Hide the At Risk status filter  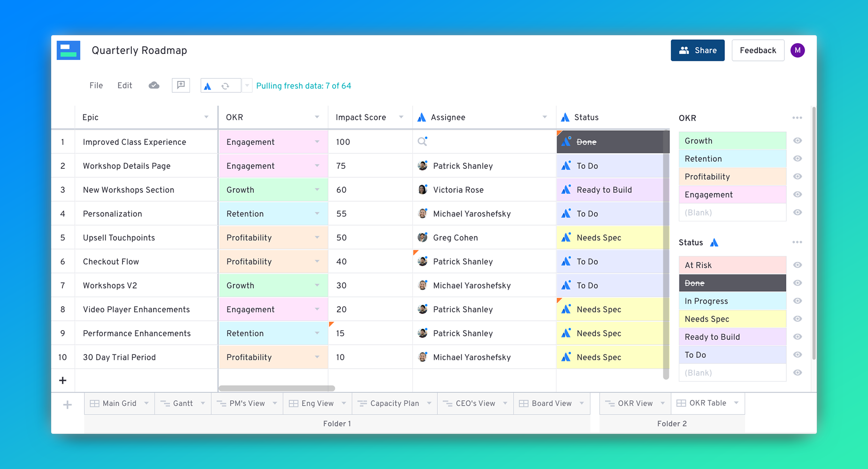coord(798,265)
